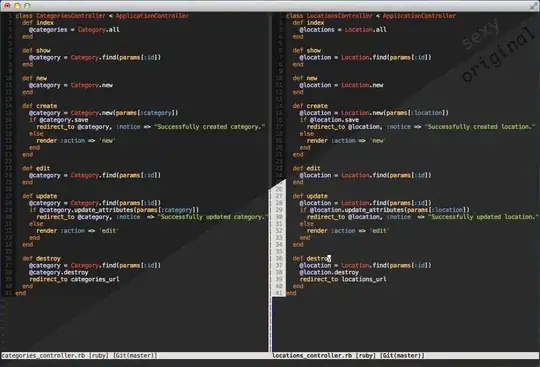Click "render :action => 'new'" in locations pane

point(346,140)
